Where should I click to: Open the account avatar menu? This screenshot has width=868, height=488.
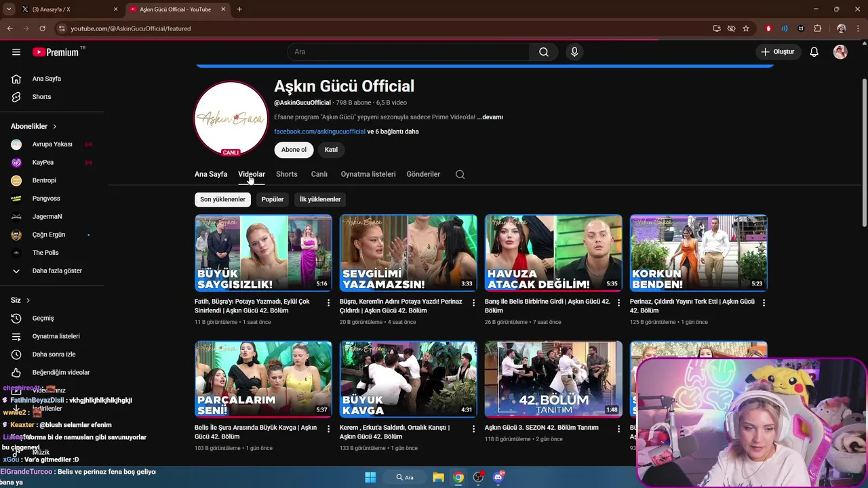pyautogui.click(x=840, y=52)
